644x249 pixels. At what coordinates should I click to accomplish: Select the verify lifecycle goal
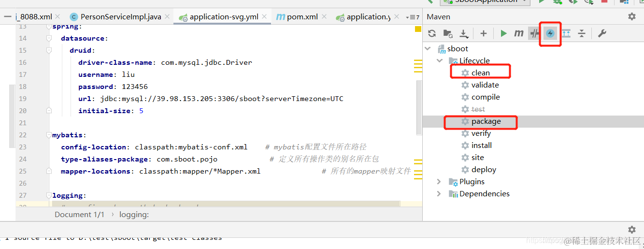tap(481, 133)
